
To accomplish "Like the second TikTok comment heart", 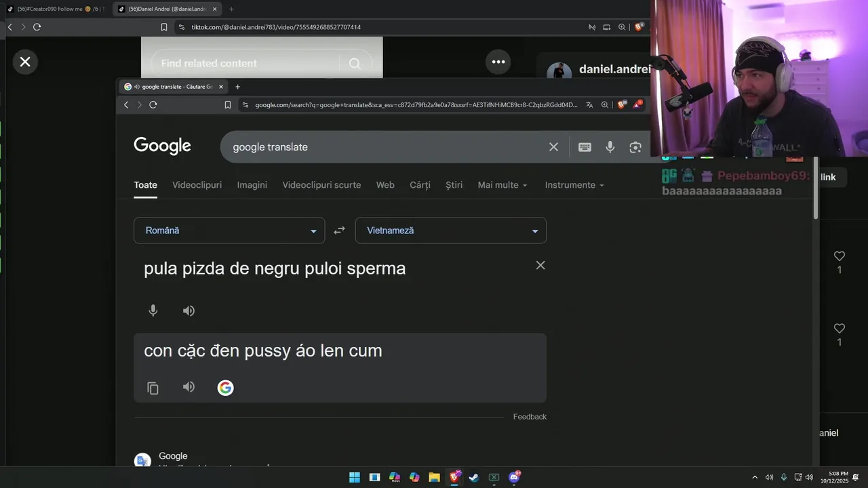I will pyautogui.click(x=840, y=328).
